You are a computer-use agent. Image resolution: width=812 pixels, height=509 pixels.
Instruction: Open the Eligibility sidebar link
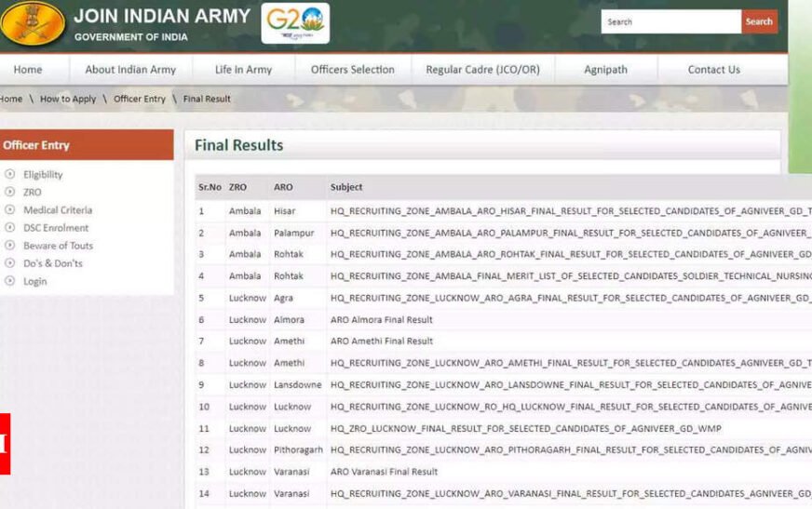[43, 175]
